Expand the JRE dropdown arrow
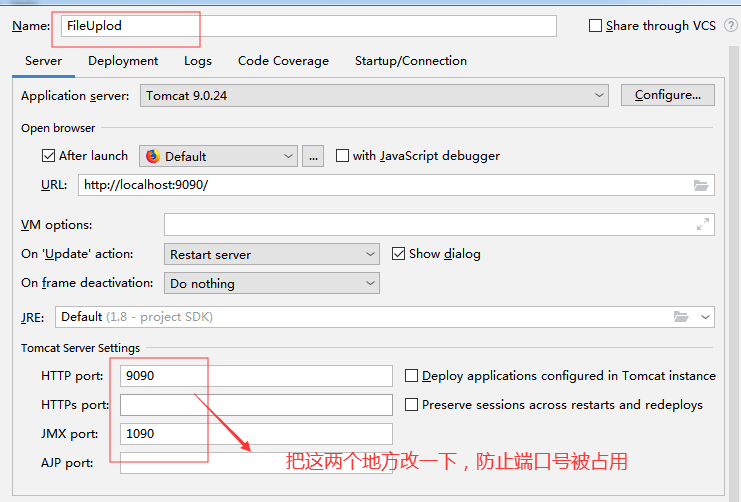 (705, 317)
